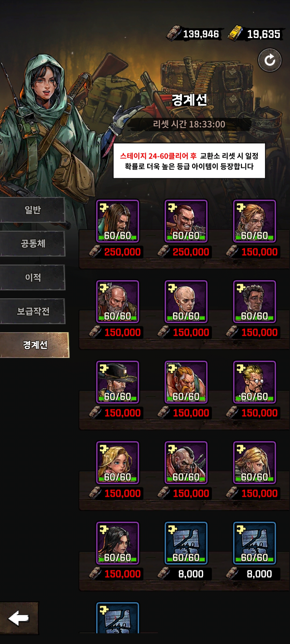Choose the blonde girl with pink collar fragment
Viewport: 290px width, 644px height.
point(118,463)
